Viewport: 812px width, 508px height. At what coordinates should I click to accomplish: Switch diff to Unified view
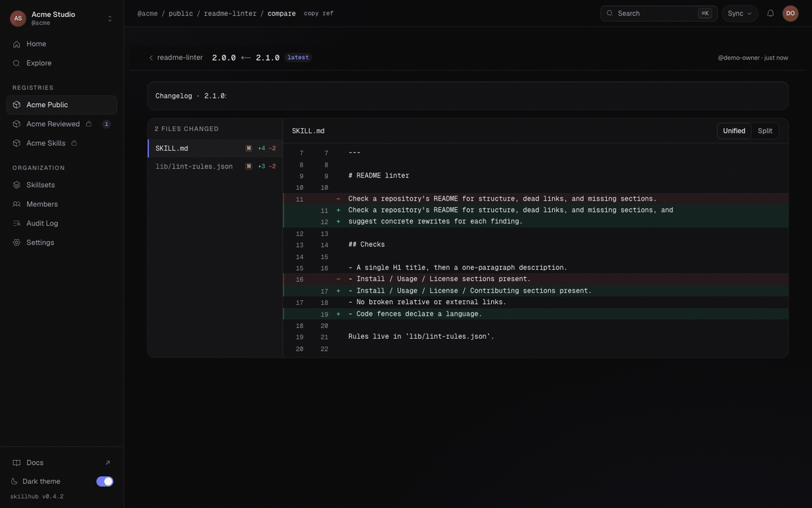734,131
